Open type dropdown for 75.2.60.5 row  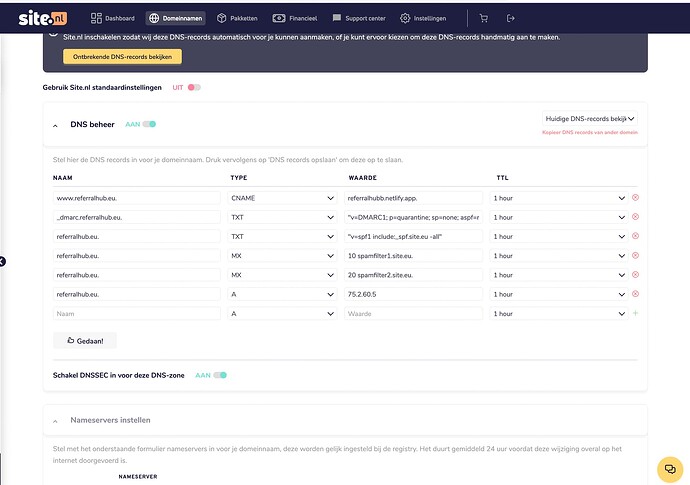[x=283, y=294]
